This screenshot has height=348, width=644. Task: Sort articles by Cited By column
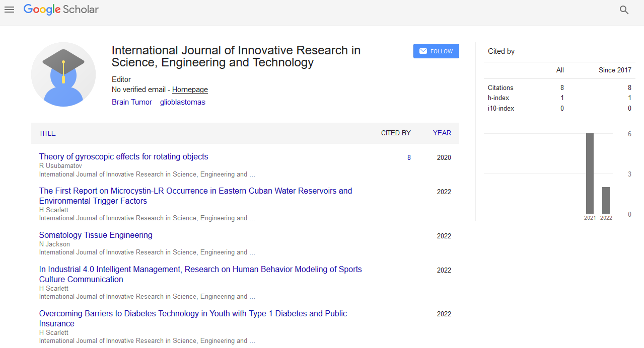[x=396, y=133]
